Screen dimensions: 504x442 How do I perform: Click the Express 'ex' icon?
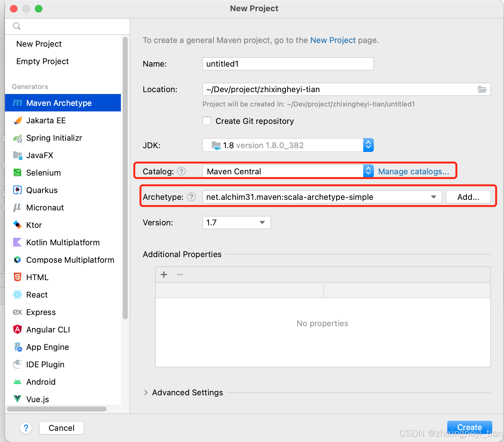pyautogui.click(x=17, y=312)
